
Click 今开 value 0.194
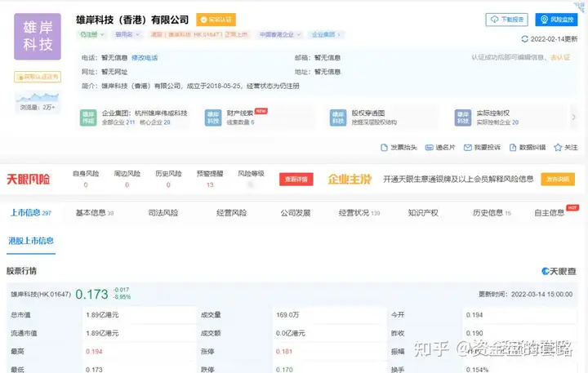474,315
